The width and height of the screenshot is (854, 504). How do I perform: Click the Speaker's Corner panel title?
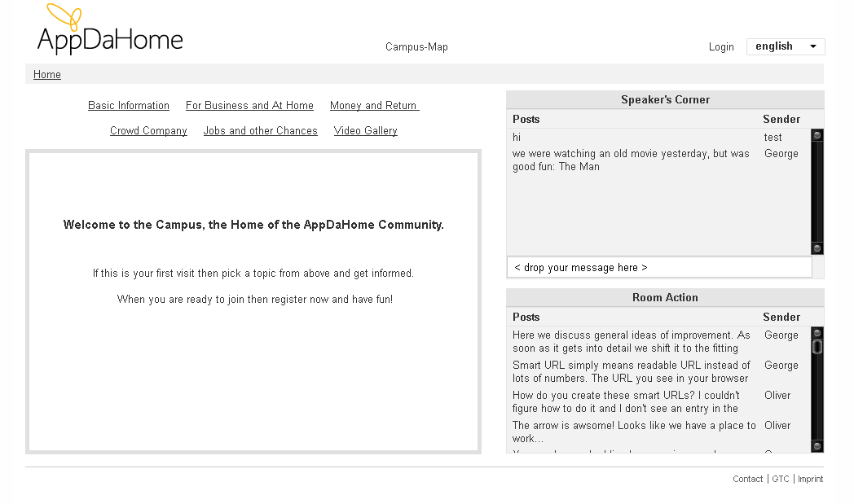665,99
